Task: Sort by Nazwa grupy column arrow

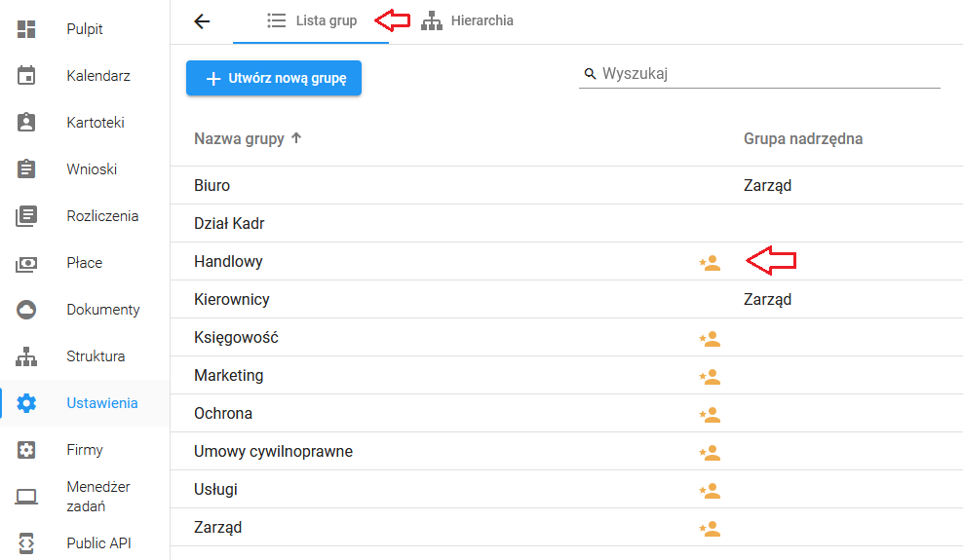Action: tap(296, 138)
